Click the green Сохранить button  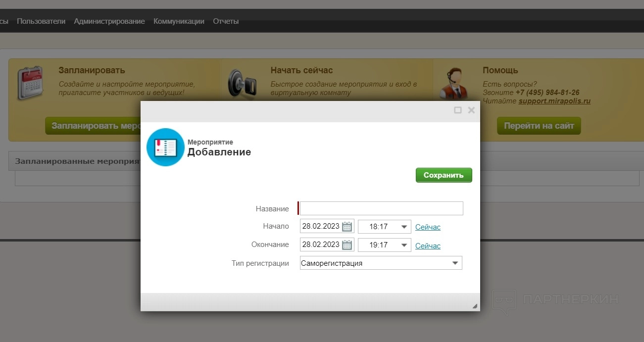tap(444, 175)
